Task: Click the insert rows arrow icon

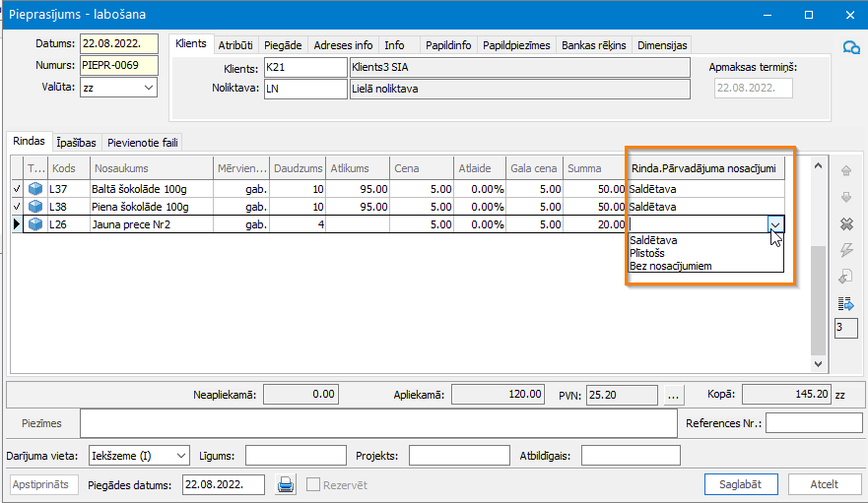Action: [844, 303]
